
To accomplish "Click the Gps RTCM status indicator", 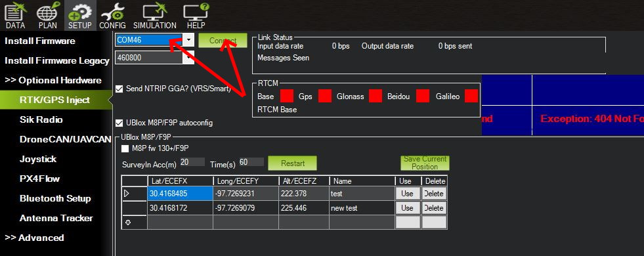I will [x=325, y=96].
